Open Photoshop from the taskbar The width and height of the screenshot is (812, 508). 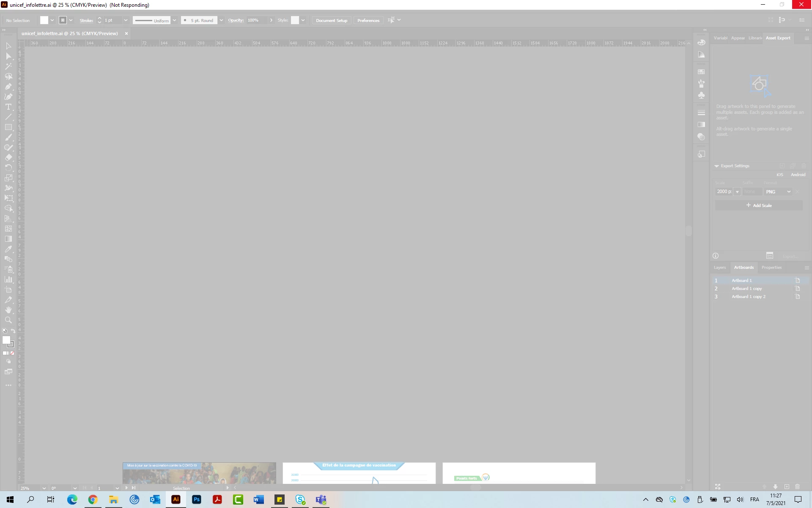197,500
